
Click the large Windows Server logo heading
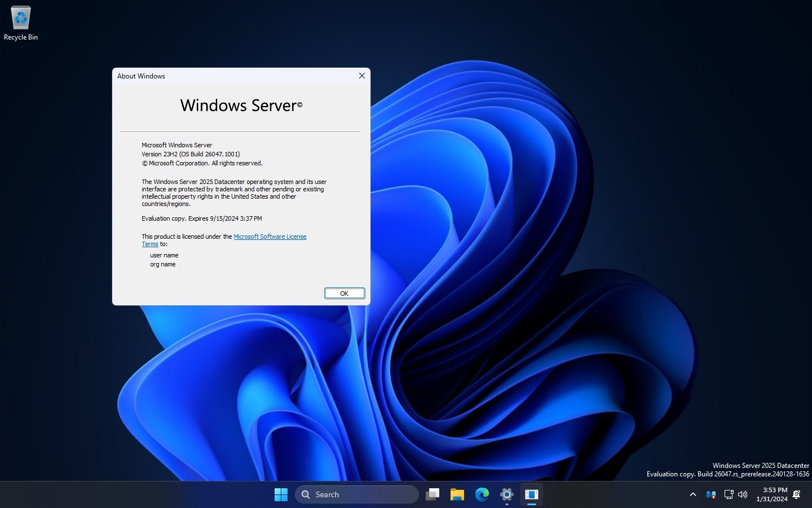point(241,106)
